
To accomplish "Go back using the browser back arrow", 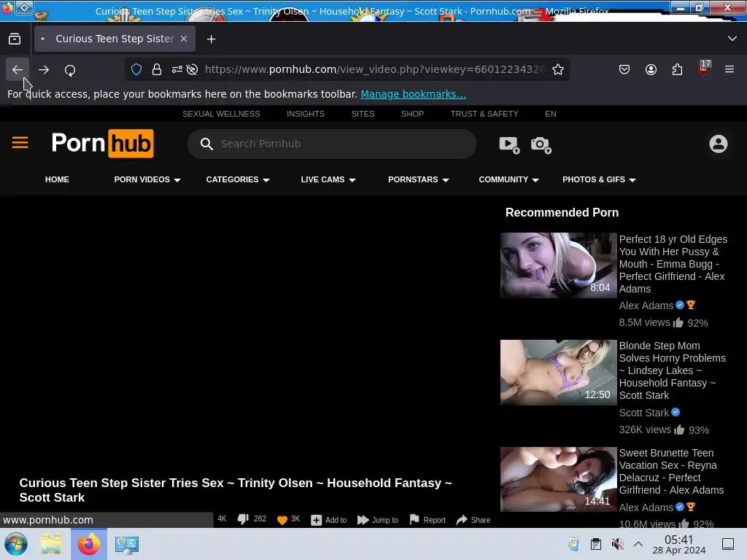I will [x=18, y=69].
